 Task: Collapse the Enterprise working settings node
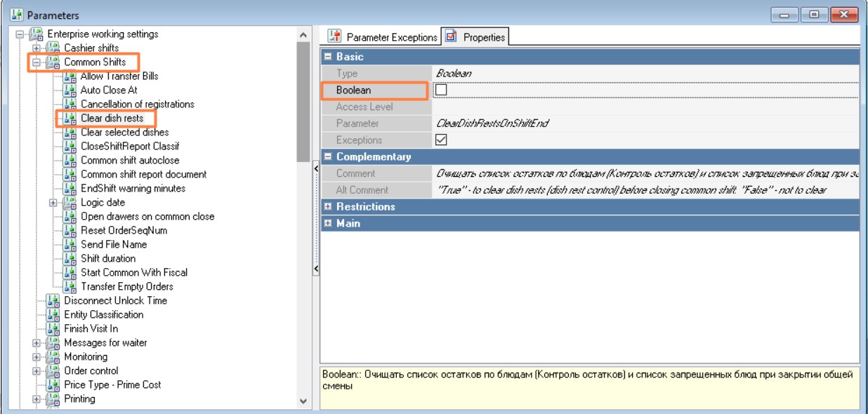click(20, 34)
